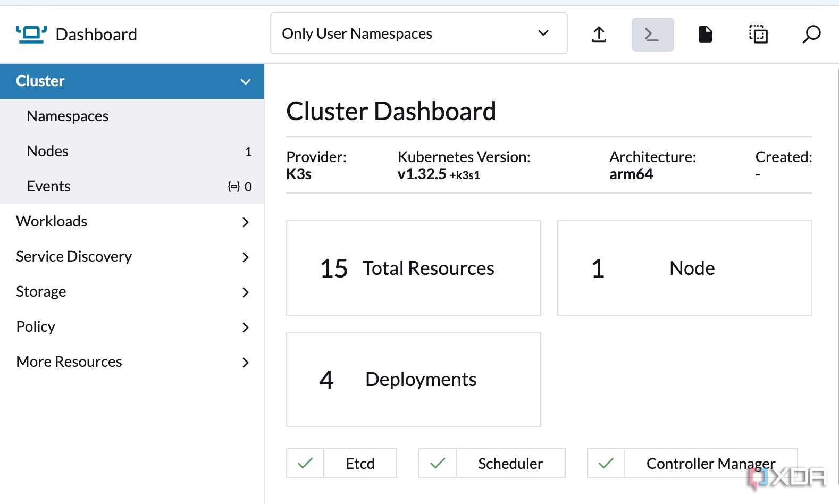Viewport: 839px width, 504px height.
Task: Expand the Storage section arrow
Action: [246, 292]
